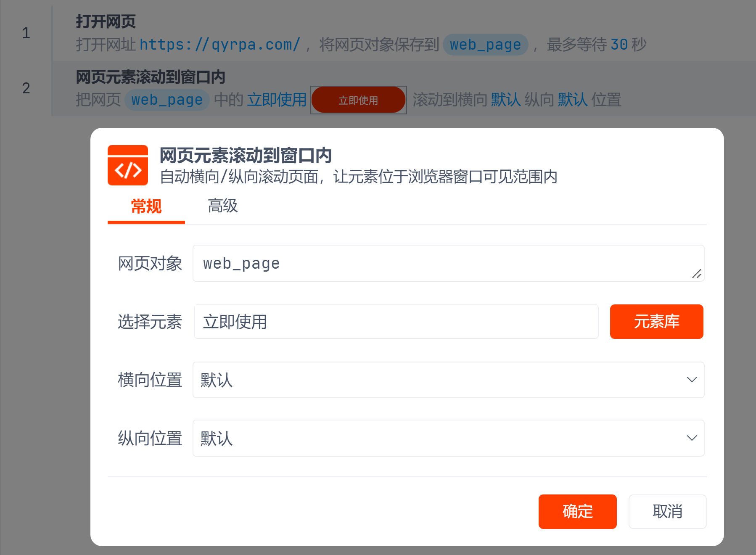The image size is (756, 555).
Task: Click the orange code icon in dialog header
Action: [128, 165]
